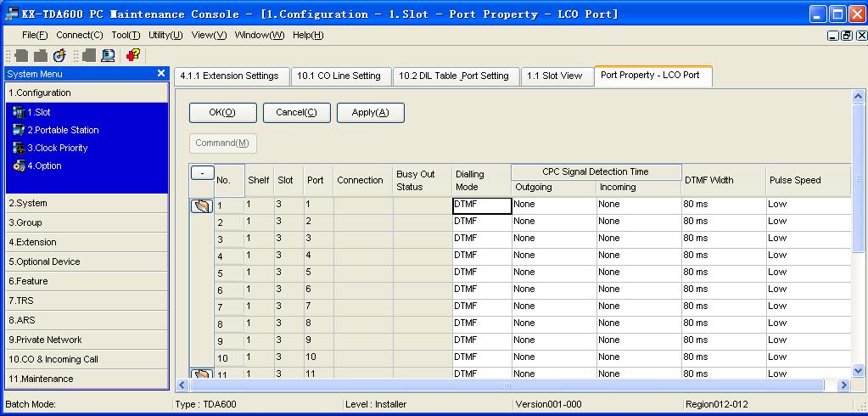Expand the 4.Extension section
The width and height of the screenshot is (868, 416).
pyautogui.click(x=87, y=242)
